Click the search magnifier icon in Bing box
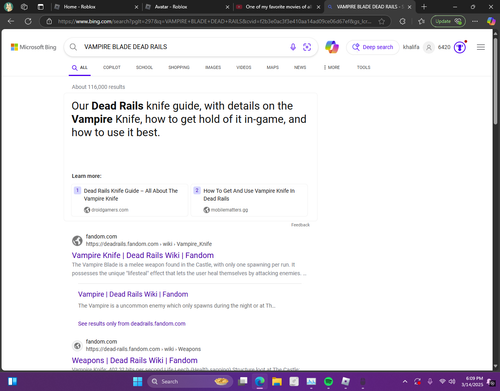 73,47
